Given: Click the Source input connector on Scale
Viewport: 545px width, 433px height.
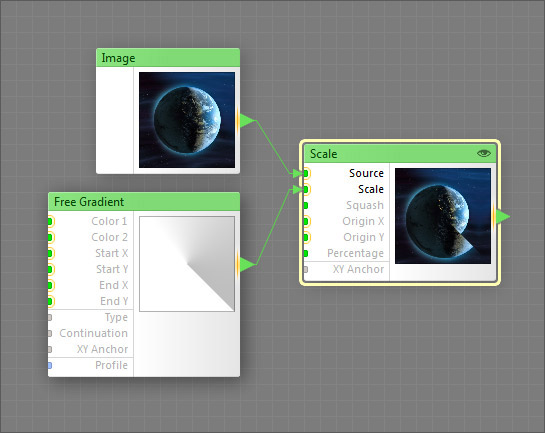Looking at the screenshot, I should pyautogui.click(x=306, y=173).
